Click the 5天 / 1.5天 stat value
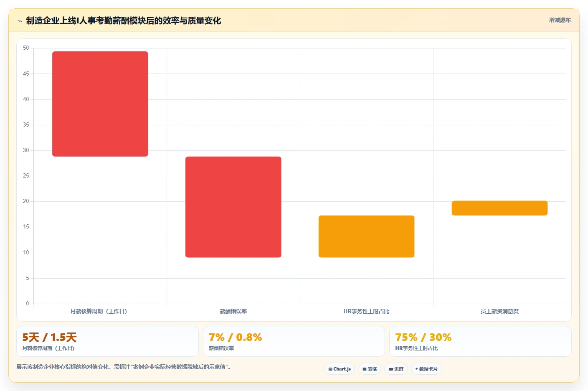This screenshot has height=391, width=588. (x=49, y=338)
